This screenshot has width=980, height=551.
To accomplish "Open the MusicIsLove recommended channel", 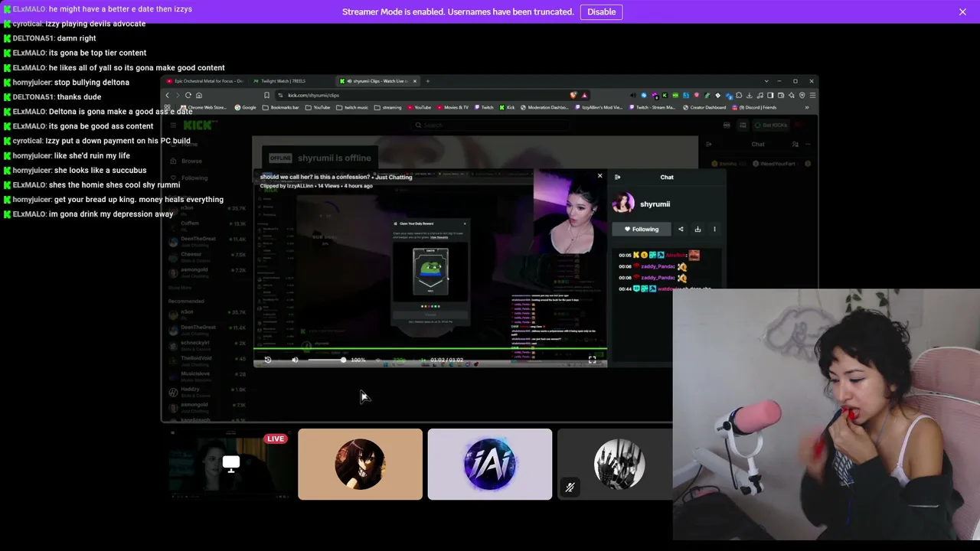I will pos(207,376).
